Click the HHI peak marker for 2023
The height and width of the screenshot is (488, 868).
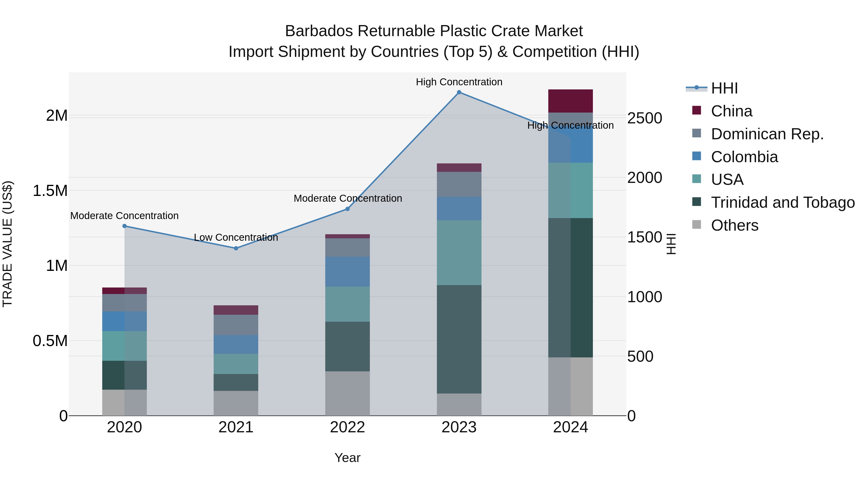click(459, 92)
